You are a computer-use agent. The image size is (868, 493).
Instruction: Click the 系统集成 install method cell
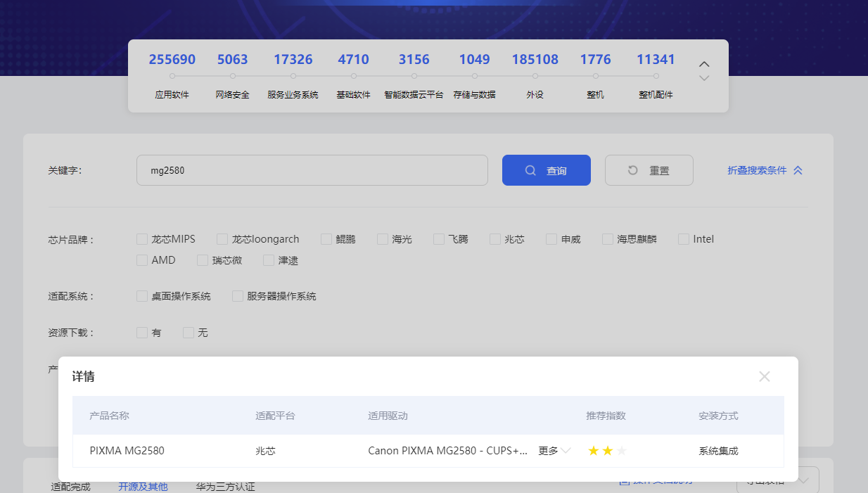tap(719, 451)
